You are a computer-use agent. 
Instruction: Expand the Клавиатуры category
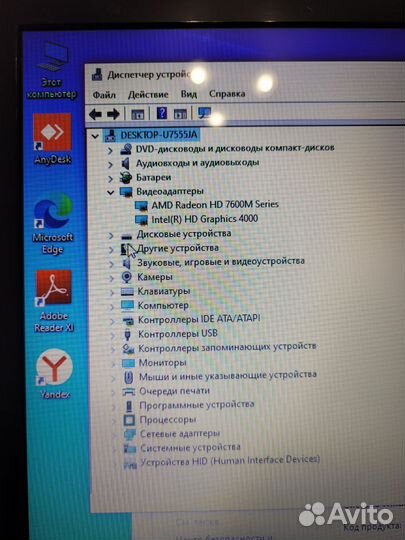pos(112,292)
